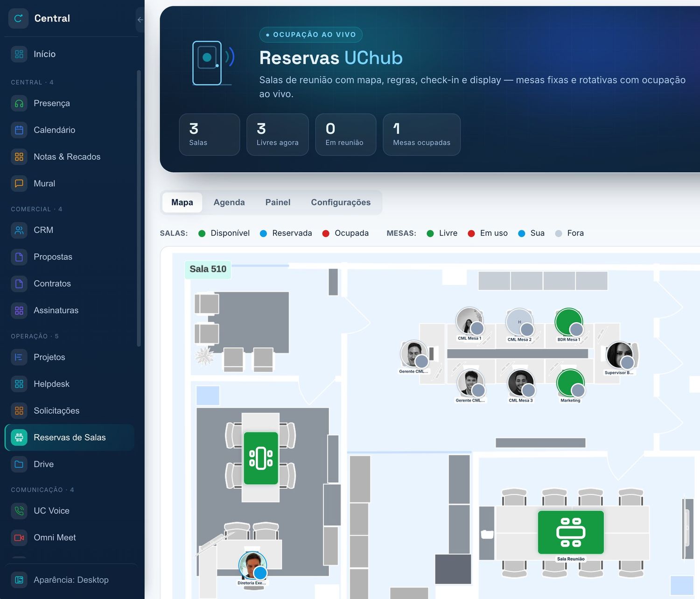This screenshot has height=599, width=700.
Task: Click the Drive folder icon
Action: (x=19, y=464)
